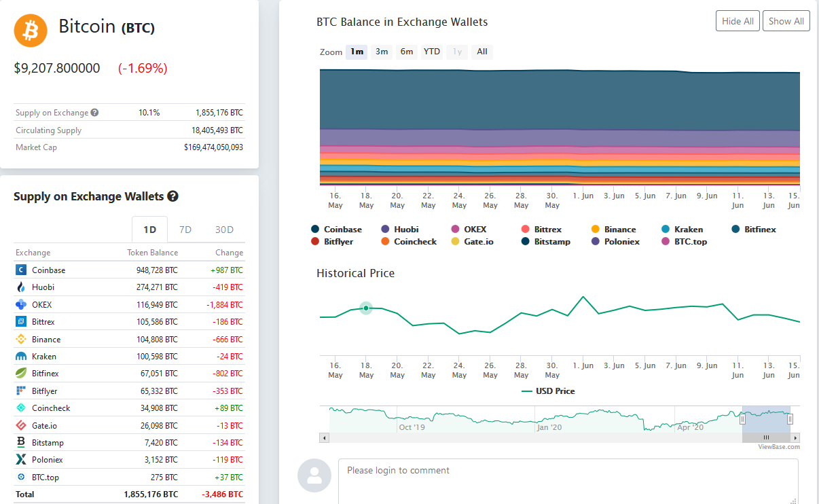Open the ViewBase.com credit link
Image resolution: width=819 pixels, height=504 pixels.
779,447
